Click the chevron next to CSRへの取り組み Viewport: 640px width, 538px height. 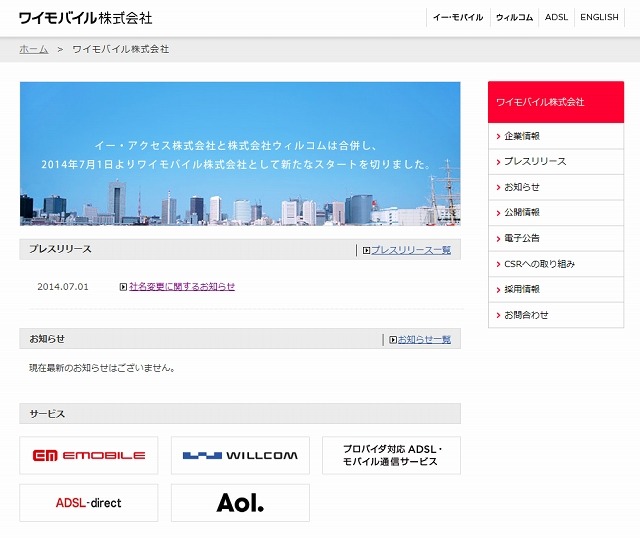[x=498, y=265]
